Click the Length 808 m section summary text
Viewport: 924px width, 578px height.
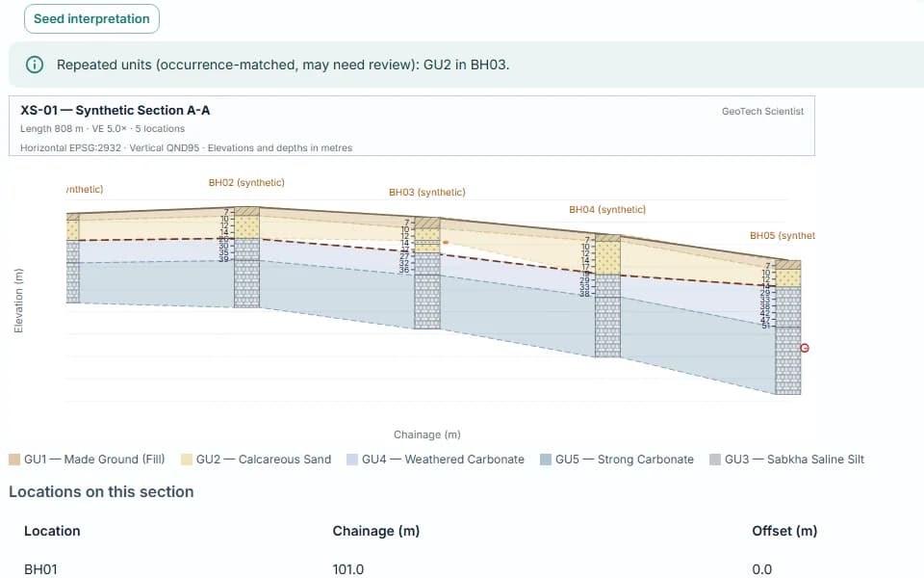tap(103, 128)
